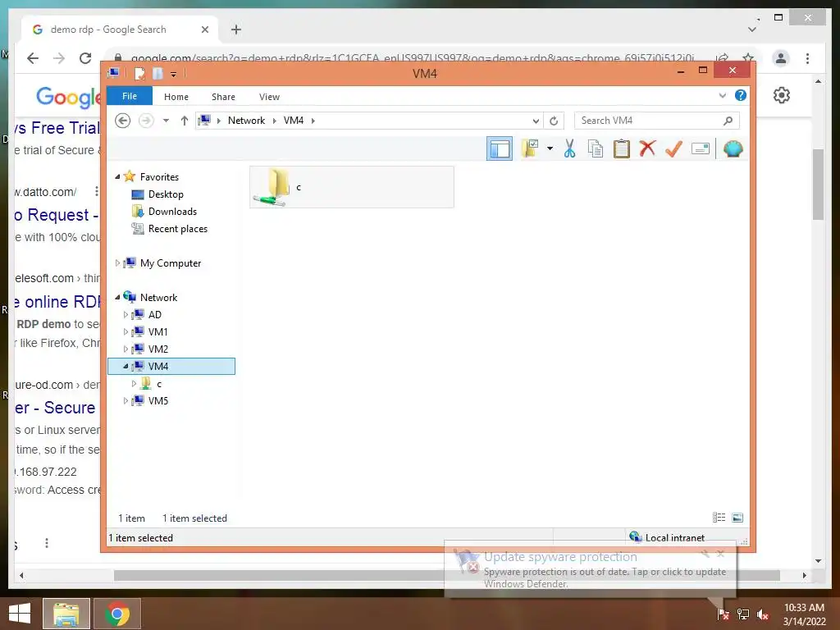The height and width of the screenshot is (630, 840).
Task: Click Chrome's back arrow button
Action: (33, 58)
